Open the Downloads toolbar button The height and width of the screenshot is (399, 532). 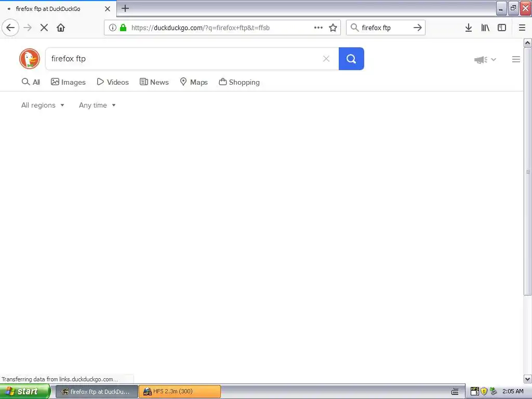click(469, 28)
